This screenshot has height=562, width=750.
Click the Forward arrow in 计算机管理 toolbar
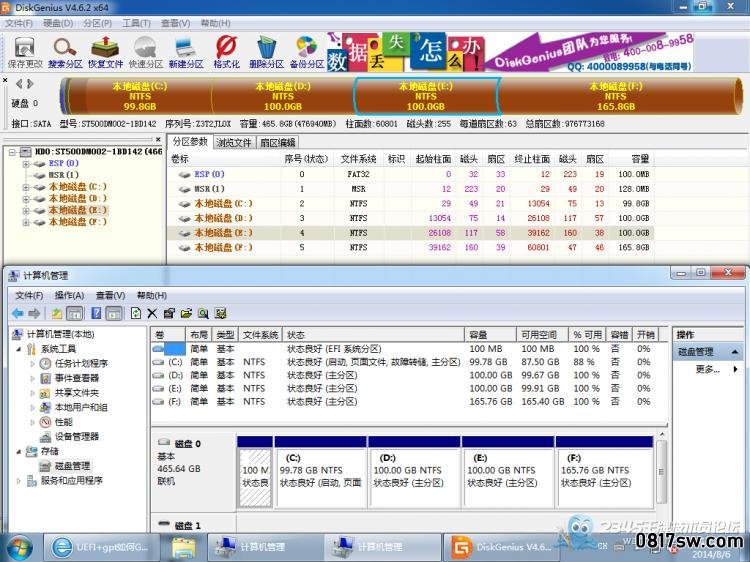pos(34,313)
